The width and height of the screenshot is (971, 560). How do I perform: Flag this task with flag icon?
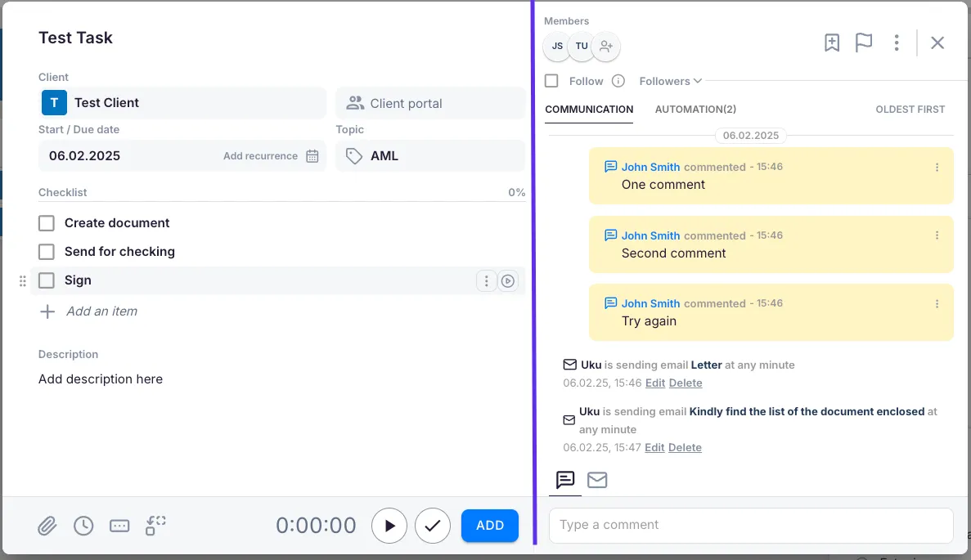[x=864, y=43]
